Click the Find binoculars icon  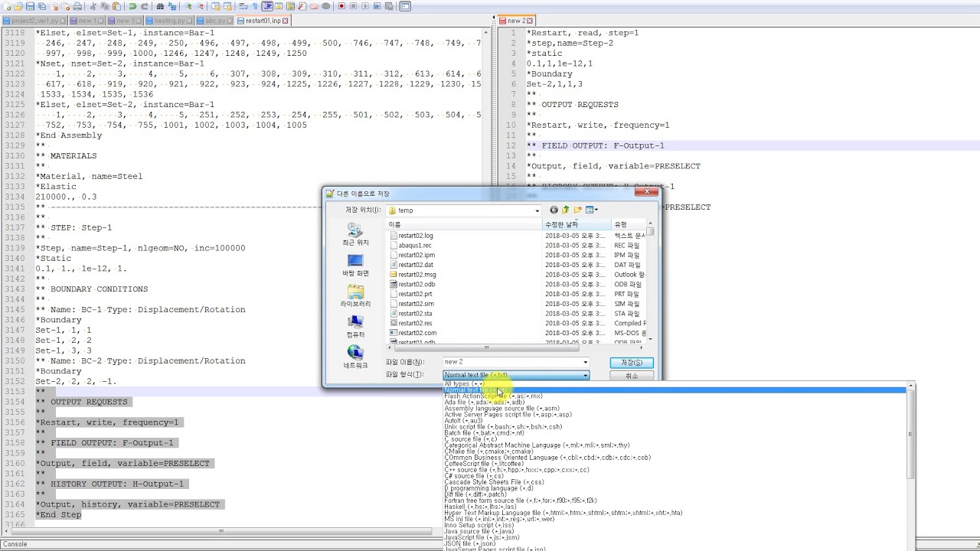pos(160,6)
